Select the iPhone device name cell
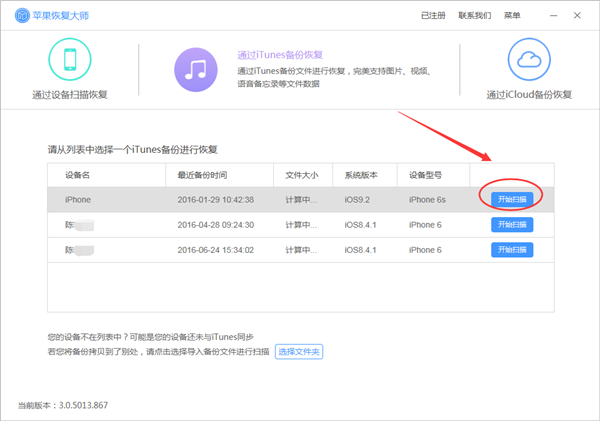Image resolution: width=600 pixels, height=421 pixels. [x=78, y=200]
